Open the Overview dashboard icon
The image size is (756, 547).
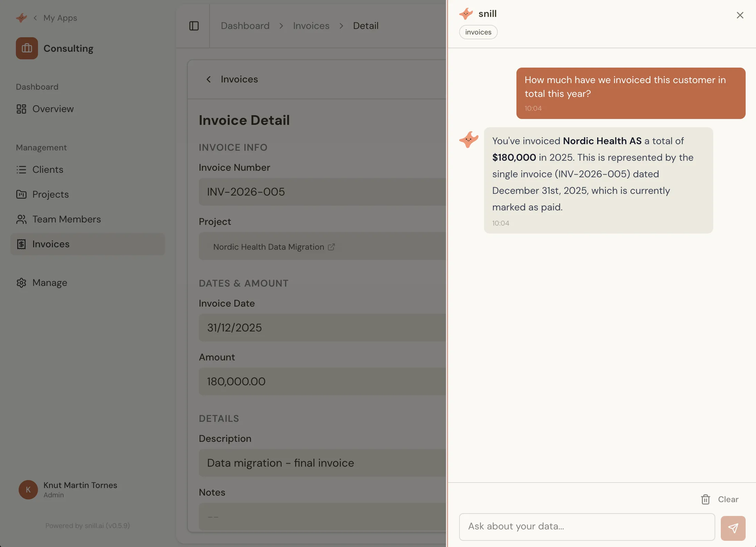click(x=21, y=109)
